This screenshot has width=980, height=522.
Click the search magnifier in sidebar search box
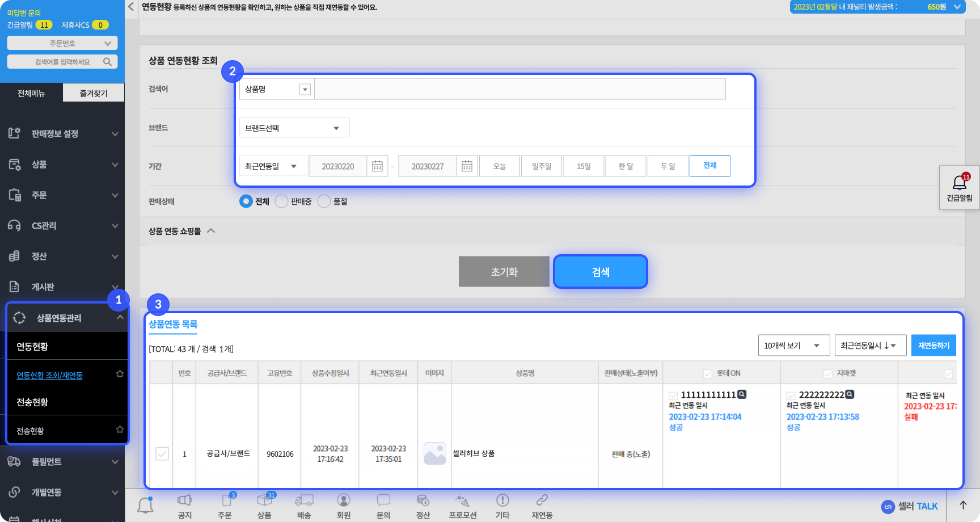point(107,62)
